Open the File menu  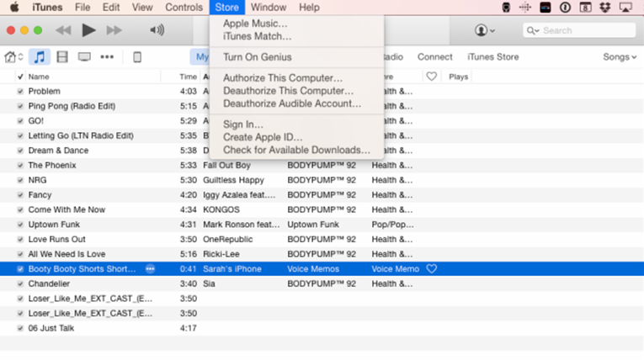82,8
